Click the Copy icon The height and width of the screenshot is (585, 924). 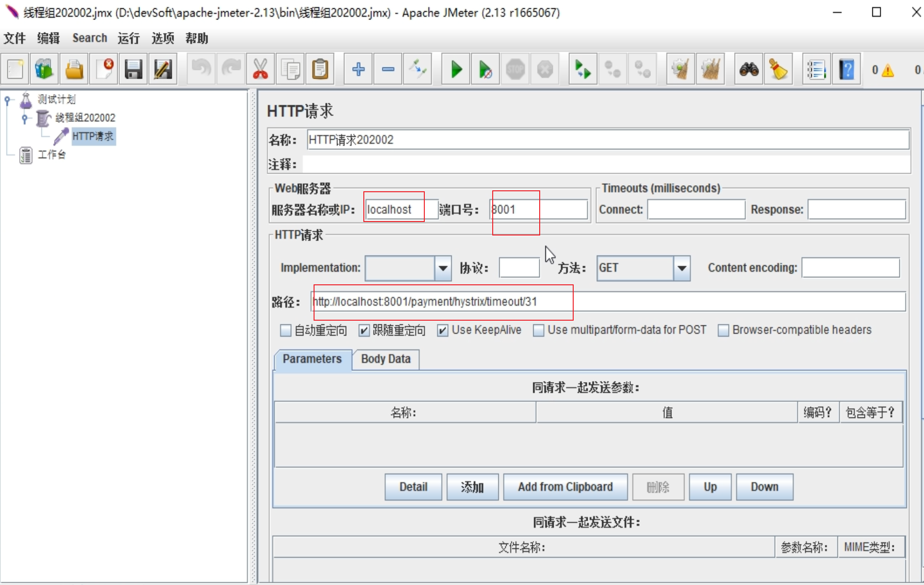pos(290,70)
